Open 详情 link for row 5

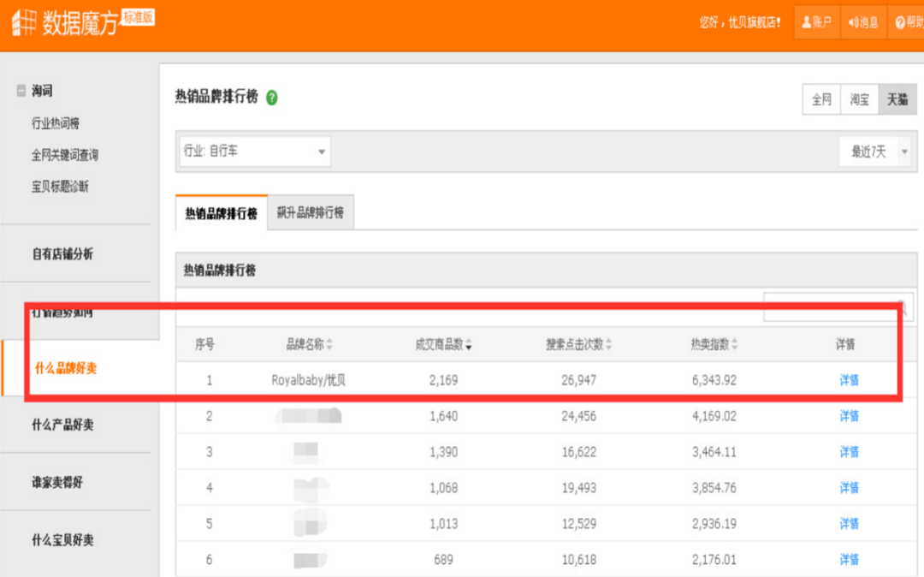pos(850,524)
